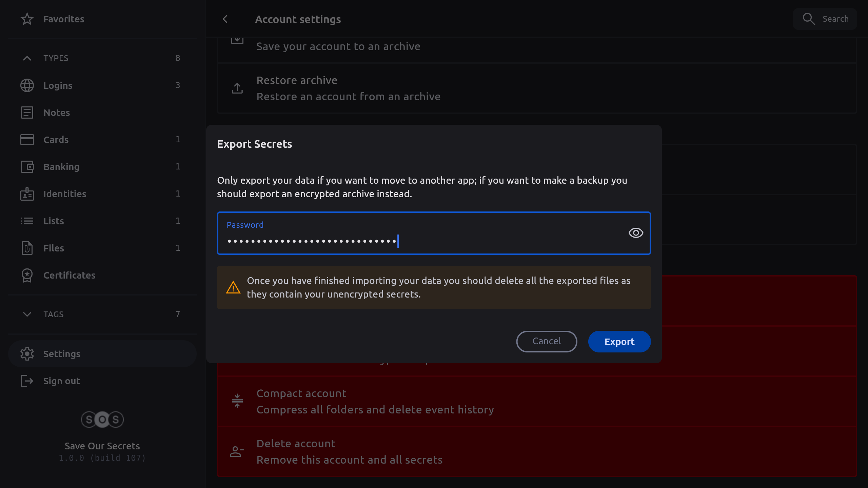This screenshot has height=488, width=868.
Task: Click the Sign out icon
Action: [27, 381]
